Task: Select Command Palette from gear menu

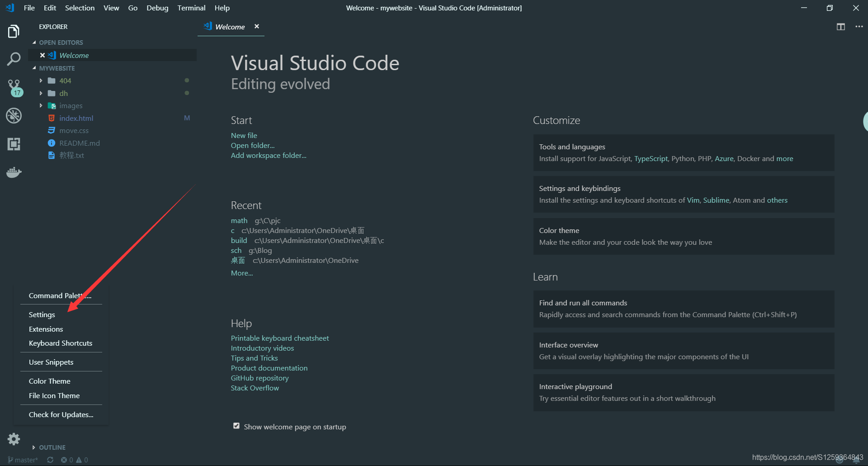Action: pyautogui.click(x=61, y=295)
